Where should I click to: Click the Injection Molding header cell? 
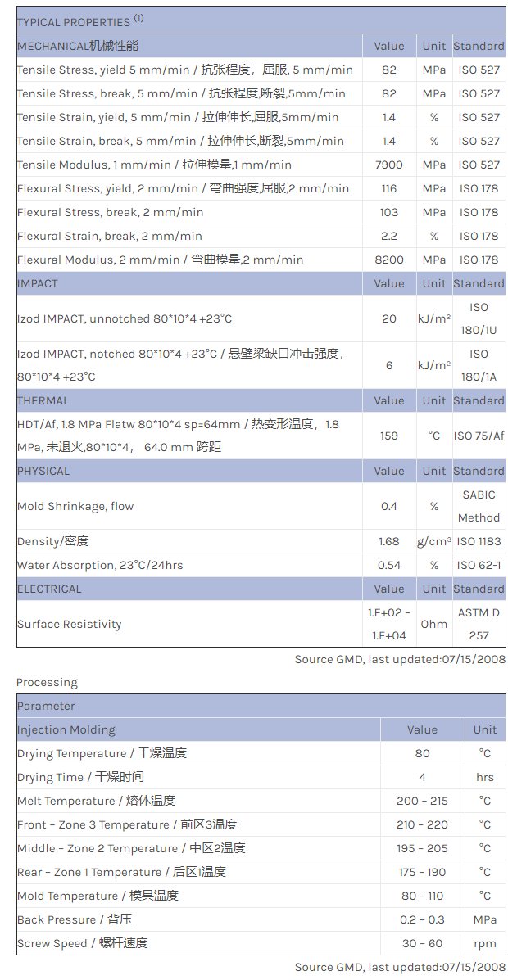coord(66,729)
